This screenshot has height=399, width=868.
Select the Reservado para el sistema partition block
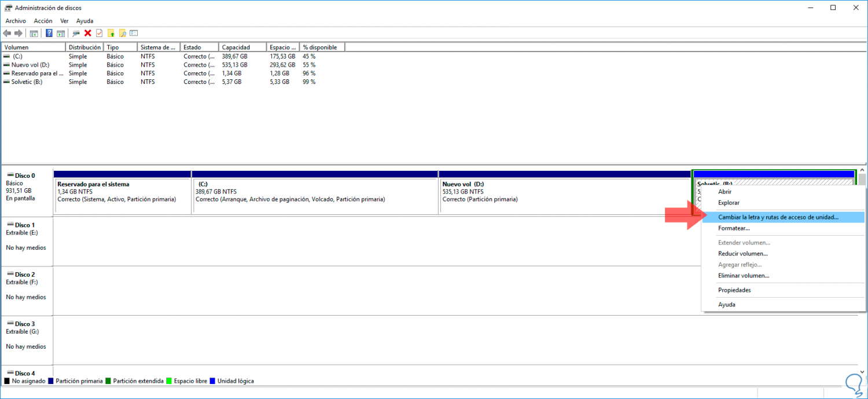click(122, 192)
